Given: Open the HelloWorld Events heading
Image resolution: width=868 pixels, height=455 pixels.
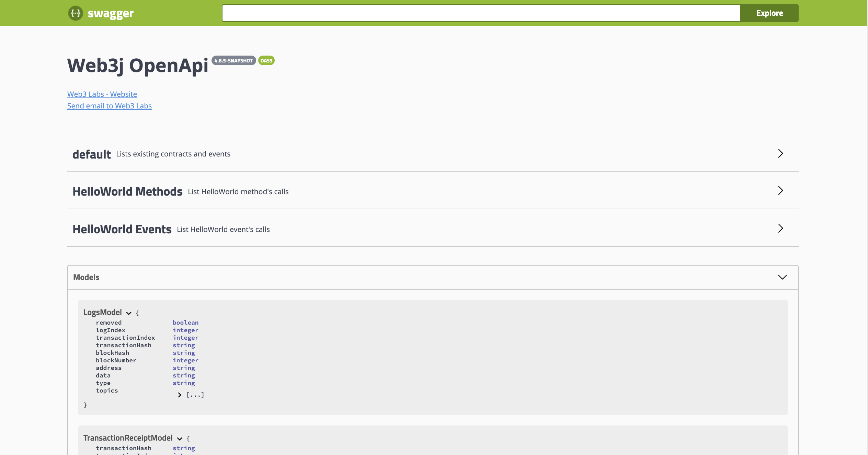Looking at the screenshot, I should (x=122, y=229).
